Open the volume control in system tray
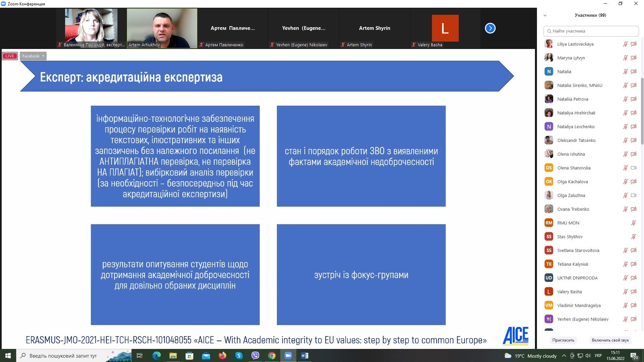 tap(588, 356)
